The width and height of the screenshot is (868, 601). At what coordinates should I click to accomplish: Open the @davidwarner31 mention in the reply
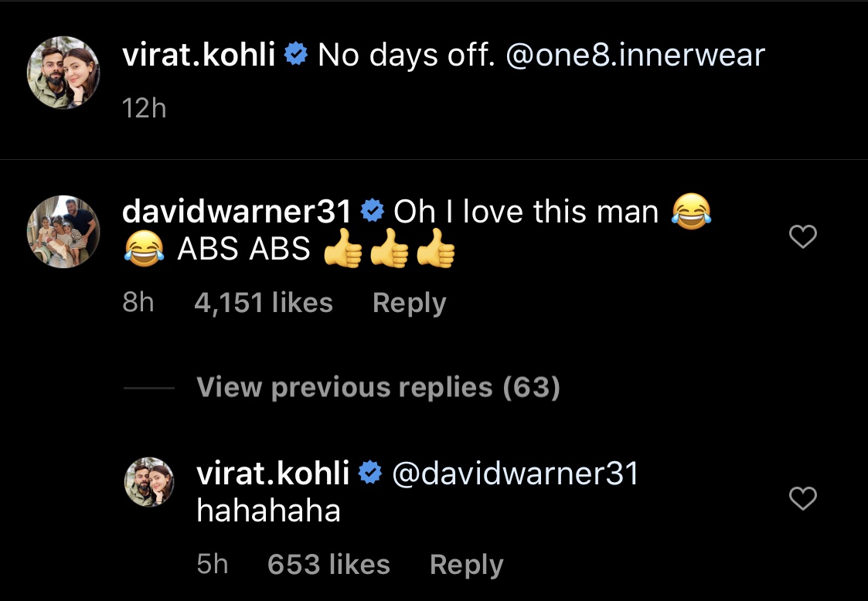pyautogui.click(x=516, y=473)
